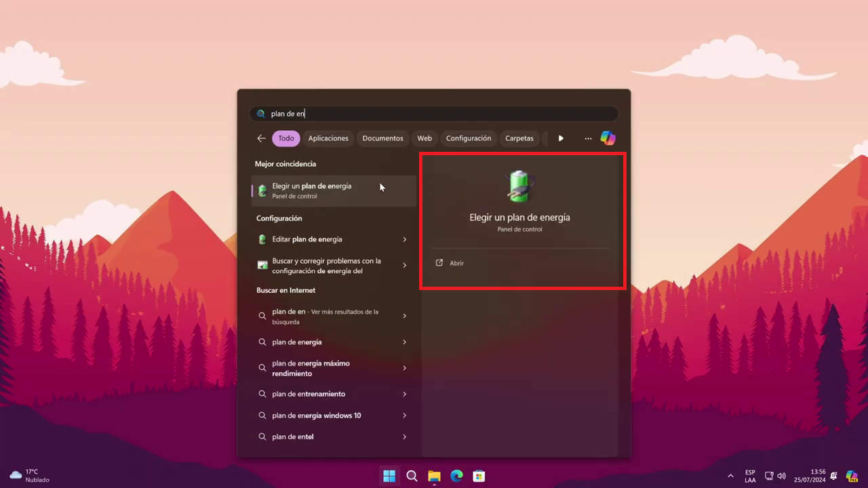Expand 'plan de energía' suggestion chevron
The width and height of the screenshot is (868, 488).
pos(405,342)
